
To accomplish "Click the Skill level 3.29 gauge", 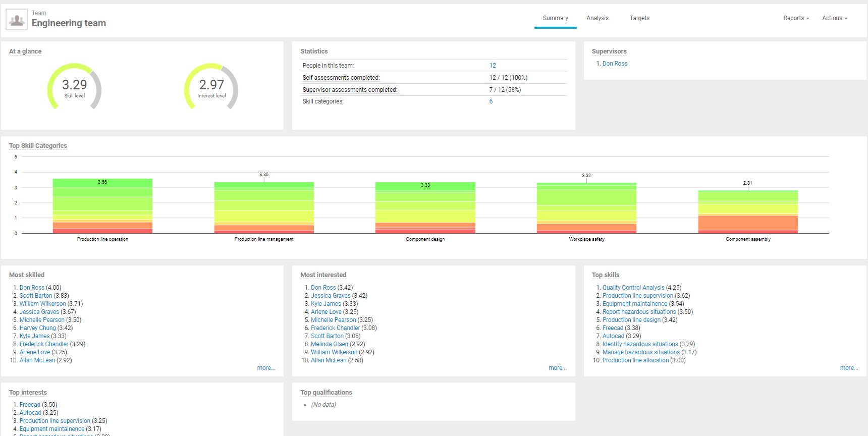I will [74, 86].
